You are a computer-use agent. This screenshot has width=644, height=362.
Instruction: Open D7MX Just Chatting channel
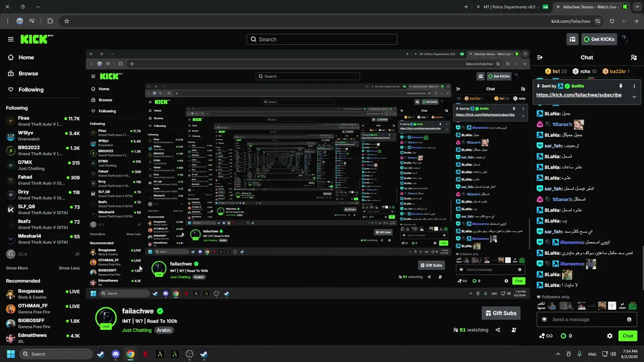tap(43, 165)
